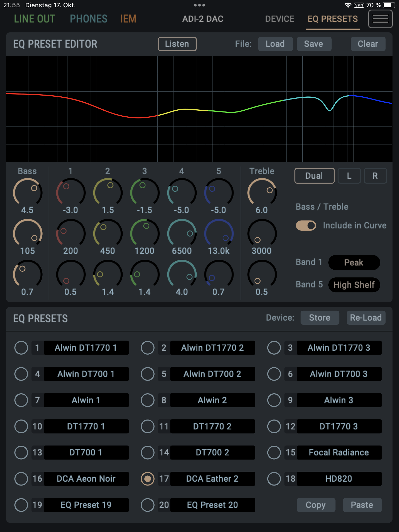The width and height of the screenshot is (399, 532).
Task: Toggle the Listen button
Action: click(x=177, y=44)
